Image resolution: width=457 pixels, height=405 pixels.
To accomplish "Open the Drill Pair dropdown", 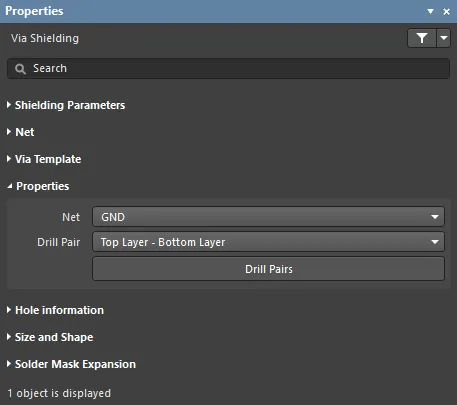I will [x=268, y=242].
